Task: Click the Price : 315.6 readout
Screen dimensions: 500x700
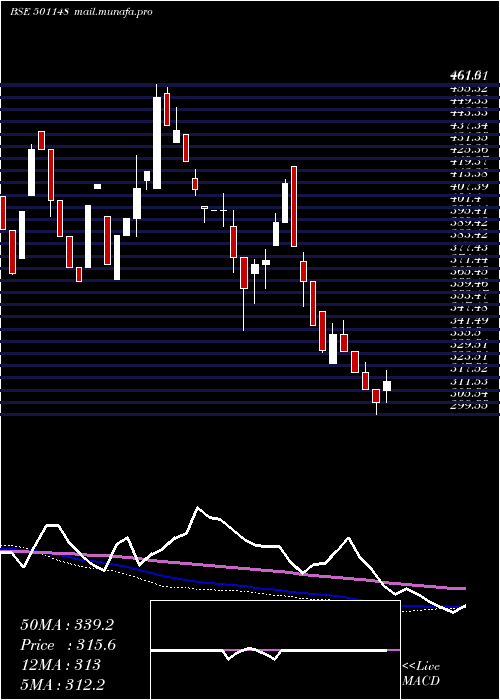Action: click(x=68, y=645)
